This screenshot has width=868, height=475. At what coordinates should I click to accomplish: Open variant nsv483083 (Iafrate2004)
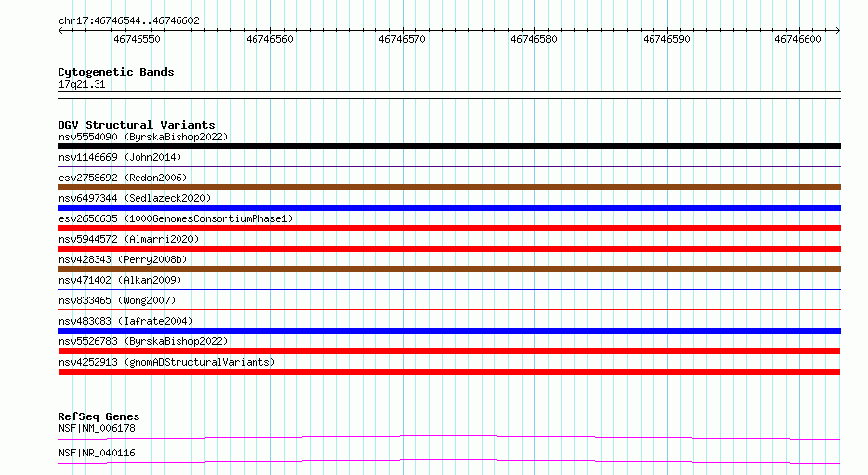pyautogui.click(x=126, y=321)
